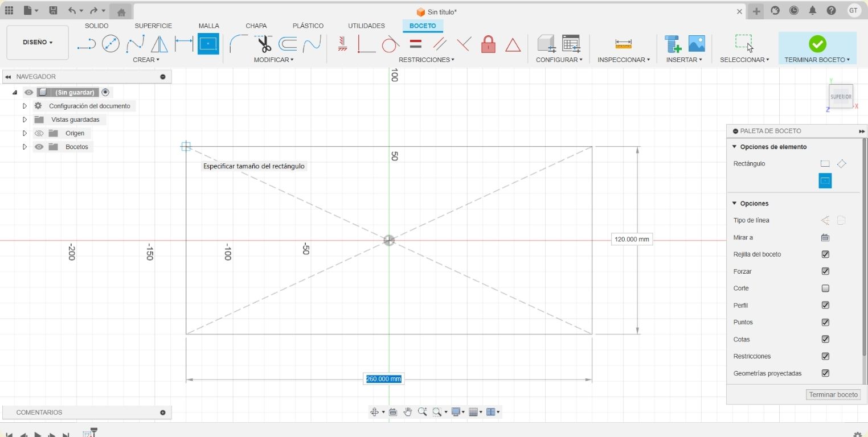Image resolution: width=868 pixels, height=437 pixels.
Task: Open the INSPECCIONAR dropdown menu
Action: [x=624, y=60]
